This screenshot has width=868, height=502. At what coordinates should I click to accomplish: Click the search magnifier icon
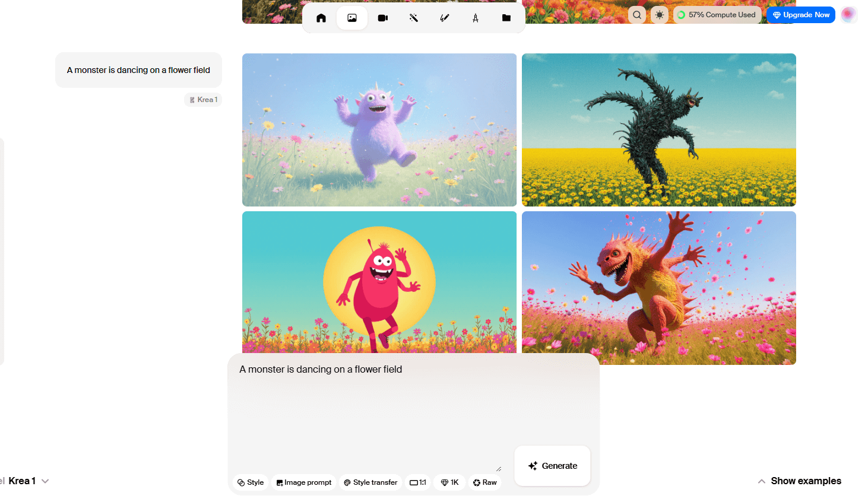click(x=637, y=15)
